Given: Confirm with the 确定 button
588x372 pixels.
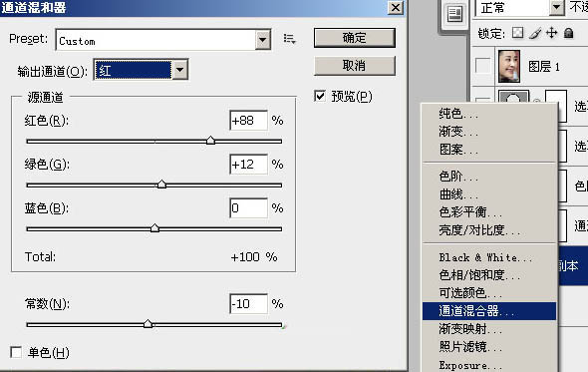Looking at the screenshot, I should click(355, 38).
